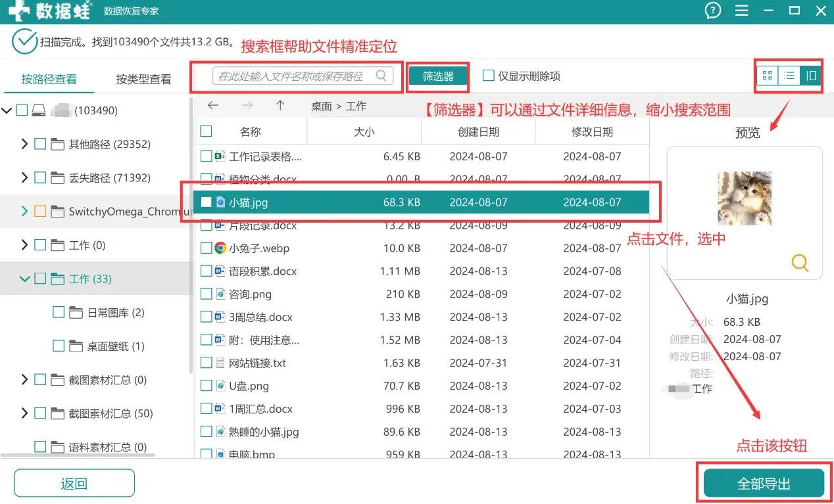Check the 工作 (33) folder checkbox
The width and height of the screenshot is (834, 504).
[x=40, y=279]
